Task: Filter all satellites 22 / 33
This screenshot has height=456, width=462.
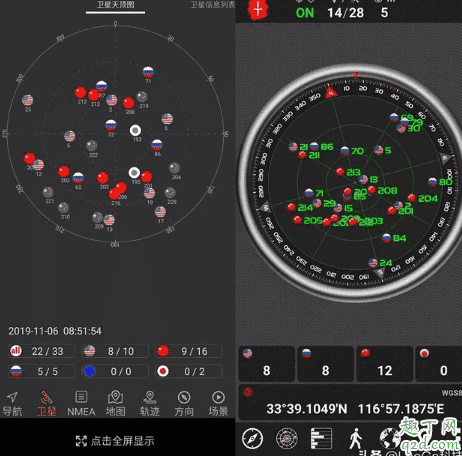Action: coord(41,351)
